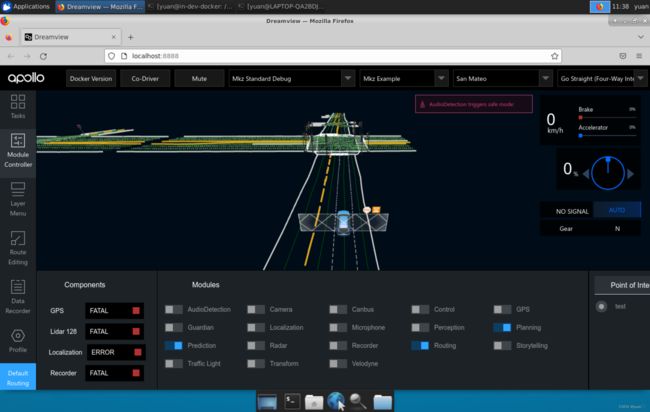Open Layer Menu in sidebar
650x412 pixels.
[x=18, y=199]
